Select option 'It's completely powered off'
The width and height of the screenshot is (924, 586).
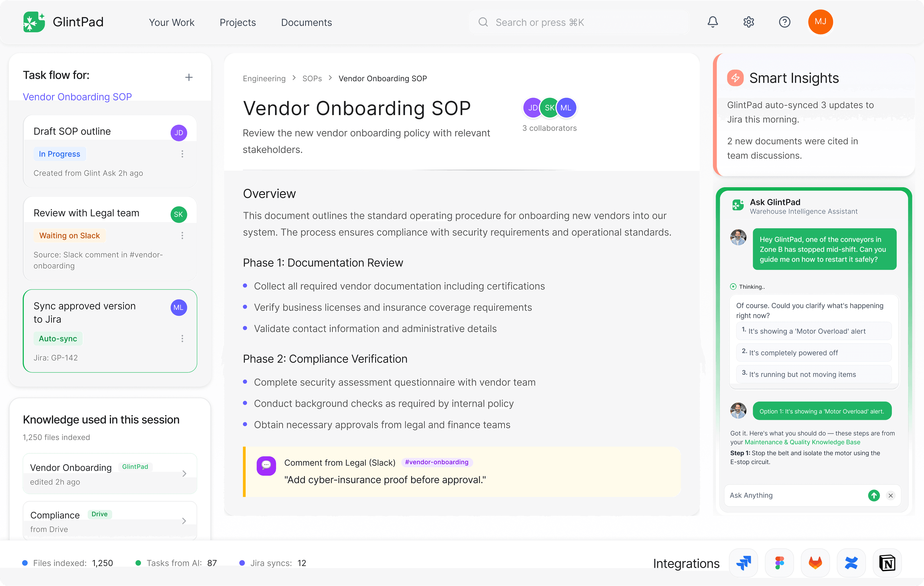click(814, 353)
